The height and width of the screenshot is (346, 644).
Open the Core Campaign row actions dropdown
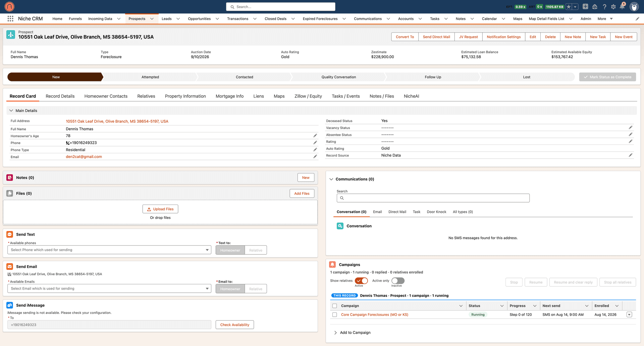click(x=629, y=315)
